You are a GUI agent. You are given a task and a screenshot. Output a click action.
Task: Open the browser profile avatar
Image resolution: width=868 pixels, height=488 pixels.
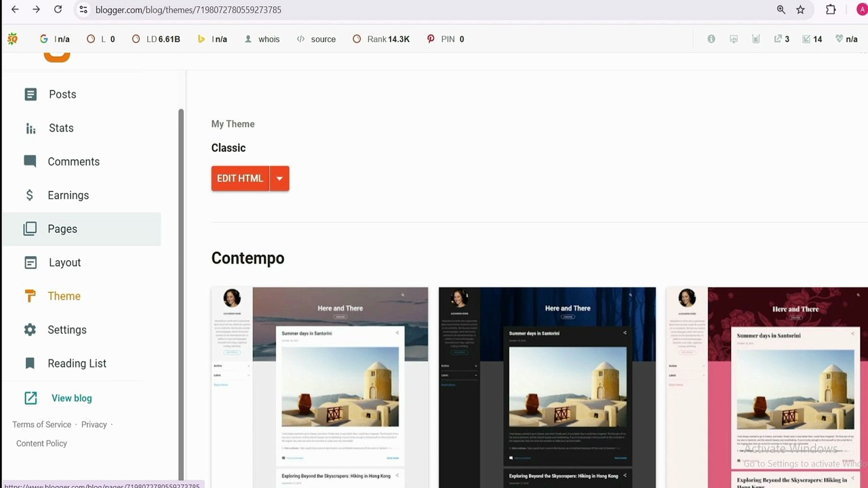click(862, 9)
